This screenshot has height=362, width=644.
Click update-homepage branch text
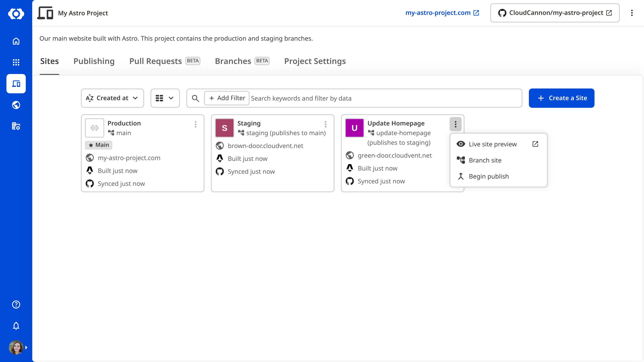click(404, 133)
